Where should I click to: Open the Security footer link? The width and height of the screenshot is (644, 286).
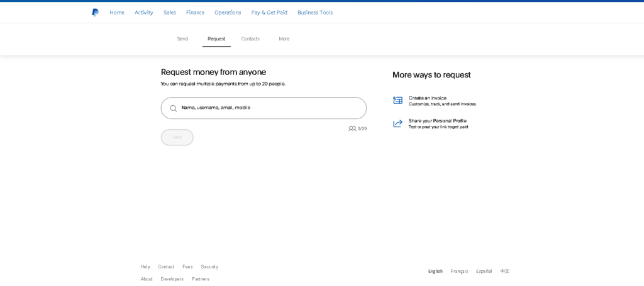pyautogui.click(x=209, y=266)
